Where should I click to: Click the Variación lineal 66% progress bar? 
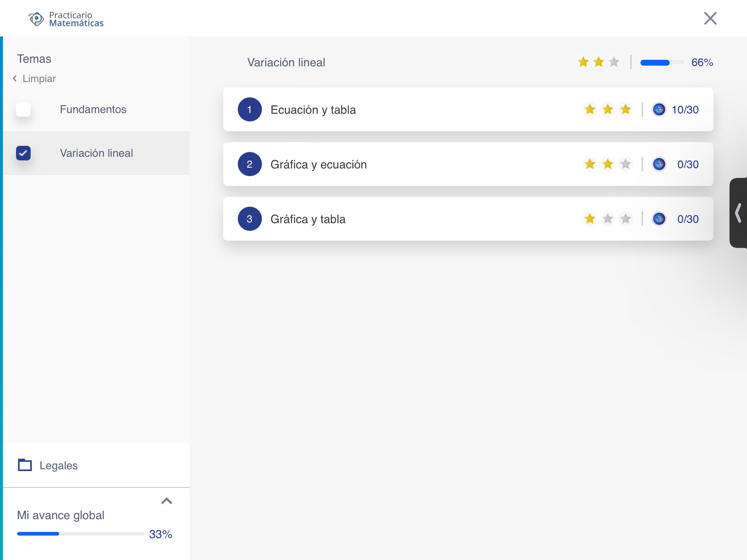coord(662,62)
